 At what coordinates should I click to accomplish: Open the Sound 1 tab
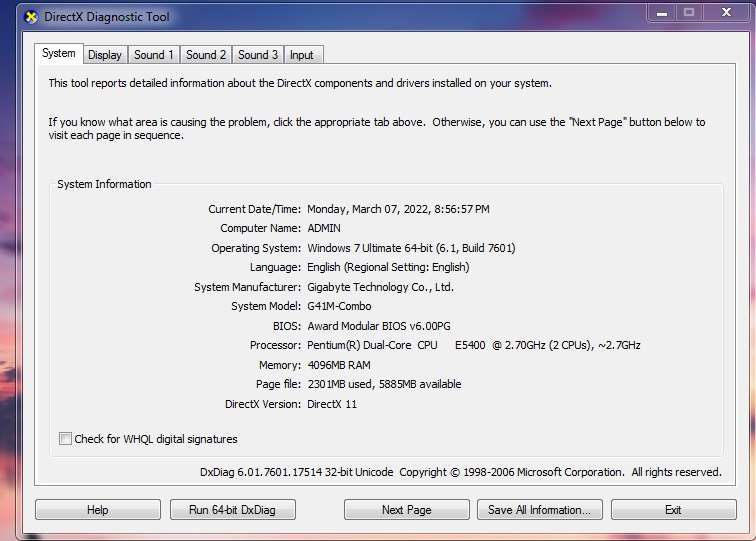click(x=154, y=55)
